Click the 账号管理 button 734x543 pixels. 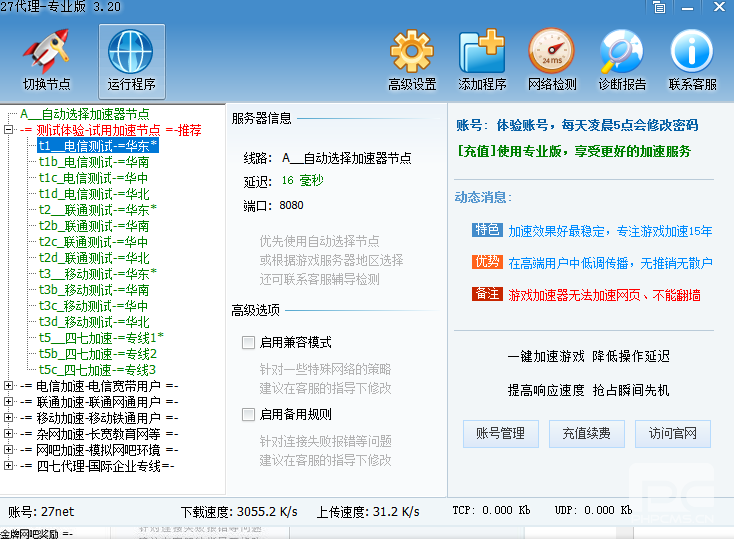(500, 433)
